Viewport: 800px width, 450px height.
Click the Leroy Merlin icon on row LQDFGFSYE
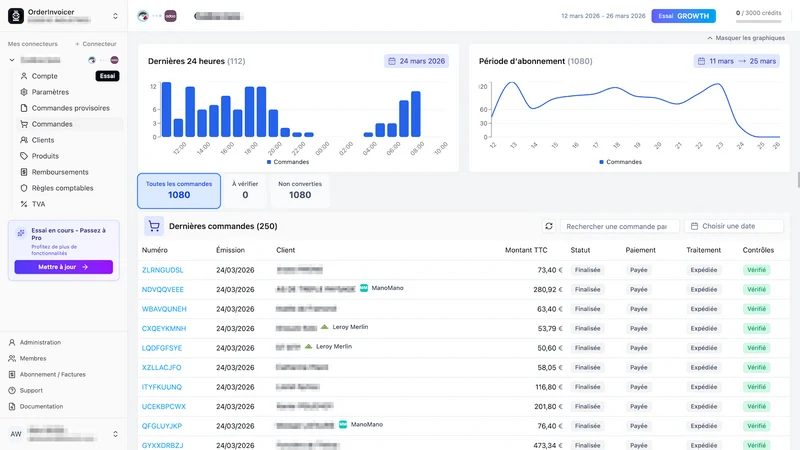[x=308, y=346]
